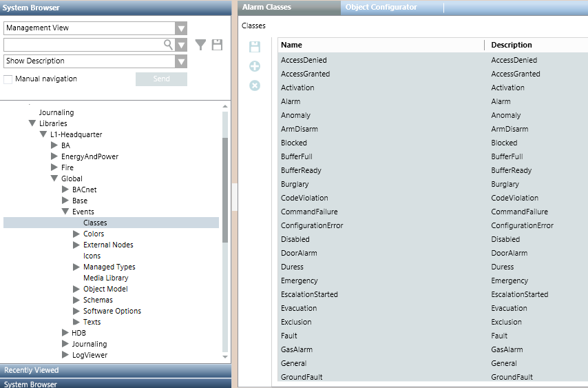Screen dimensions: 588x388
Task: Switch to the Object Configurator tab
Action: coord(381,8)
